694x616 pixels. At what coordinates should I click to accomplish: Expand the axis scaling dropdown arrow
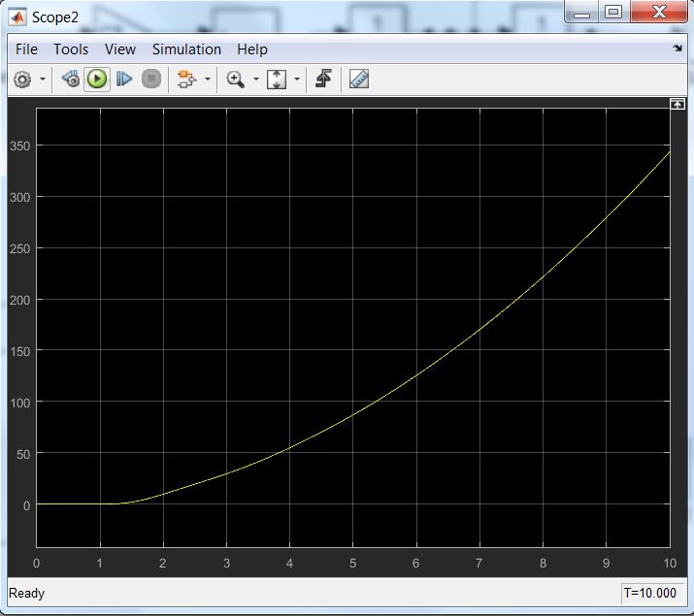297,80
